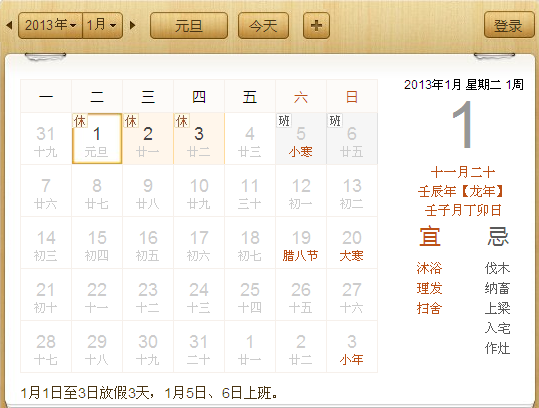
Task: Select date 7 廿六
Action: (x=46, y=191)
